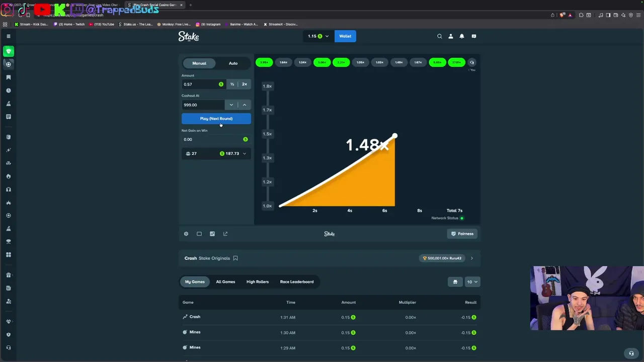Viewport: 644px width, 362px height.
Task: Double the bet amount with 2x
Action: [245, 84]
